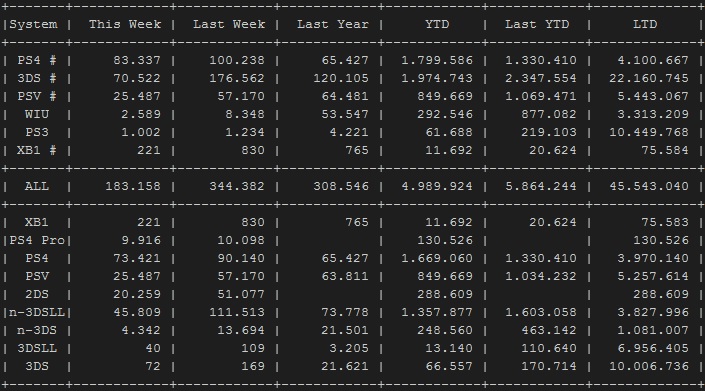
Task: Click PS3 This Week value 1.002
Action: (x=141, y=132)
